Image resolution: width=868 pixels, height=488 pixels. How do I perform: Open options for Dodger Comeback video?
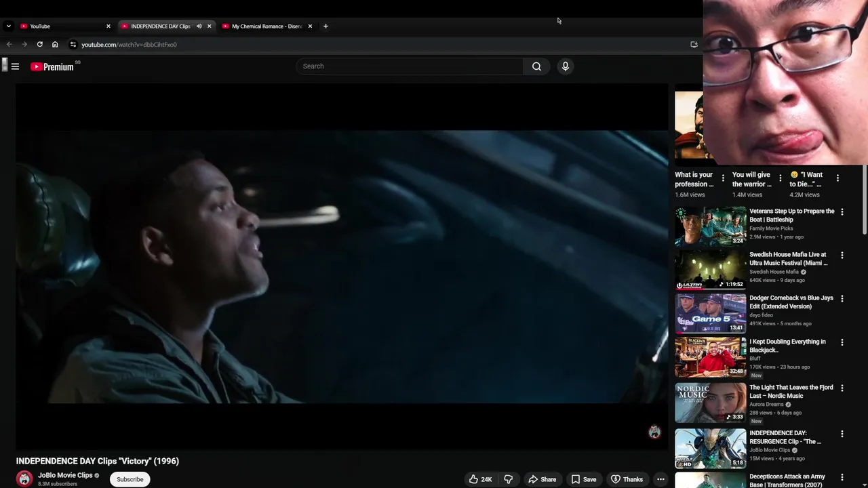point(842,299)
